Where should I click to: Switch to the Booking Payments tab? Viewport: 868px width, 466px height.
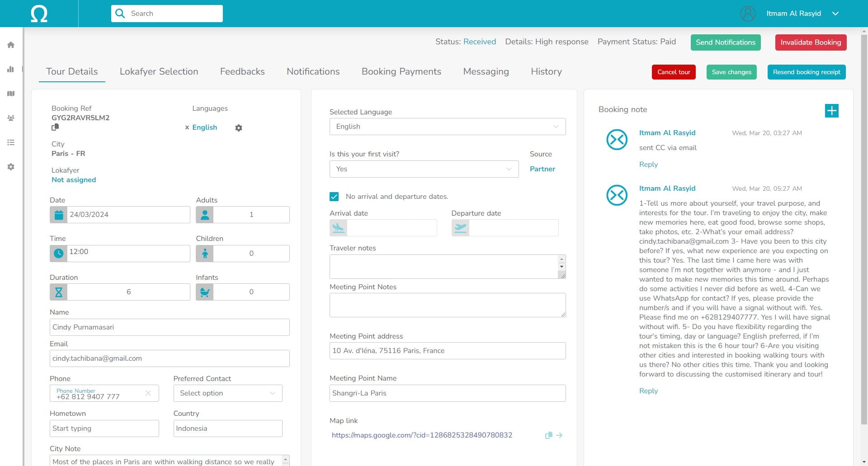(x=401, y=71)
